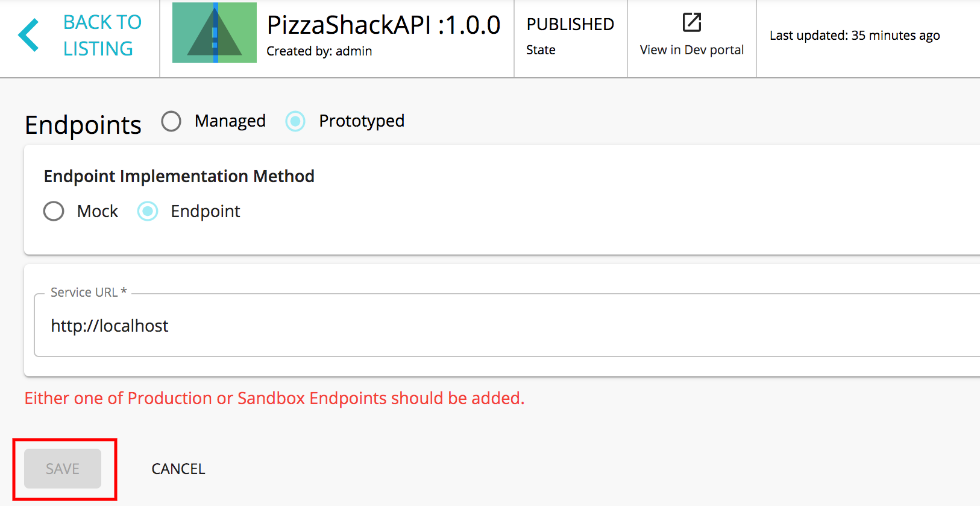Open the PizzaShackAPI thumbnail image

coord(215,33)
